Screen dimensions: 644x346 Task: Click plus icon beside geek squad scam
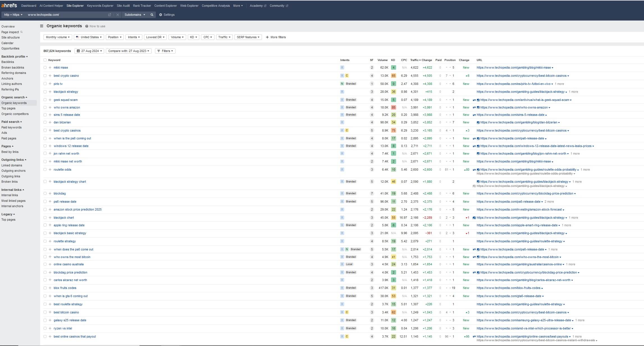[x=50, y=100]
